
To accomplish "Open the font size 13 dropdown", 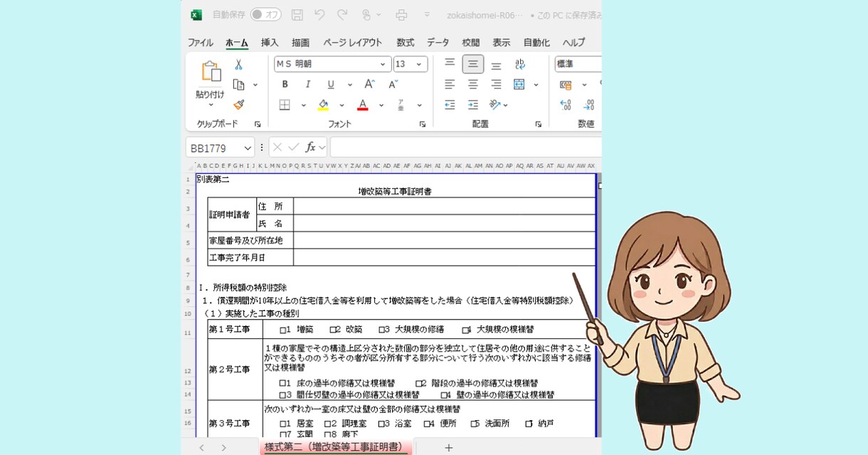I will coord(419,64).
